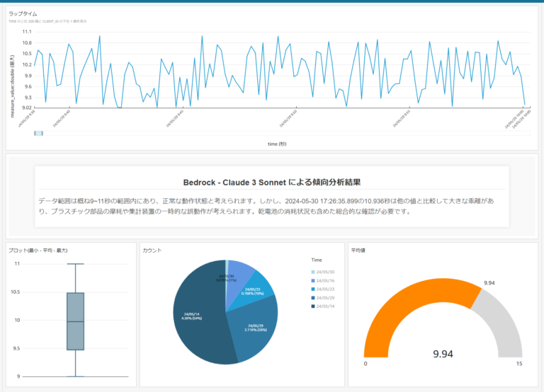Viewport: 544px width, 392px height.
Task: Click the 10.8 y-axis tick on line chart
Action: [x=27, y=42]
